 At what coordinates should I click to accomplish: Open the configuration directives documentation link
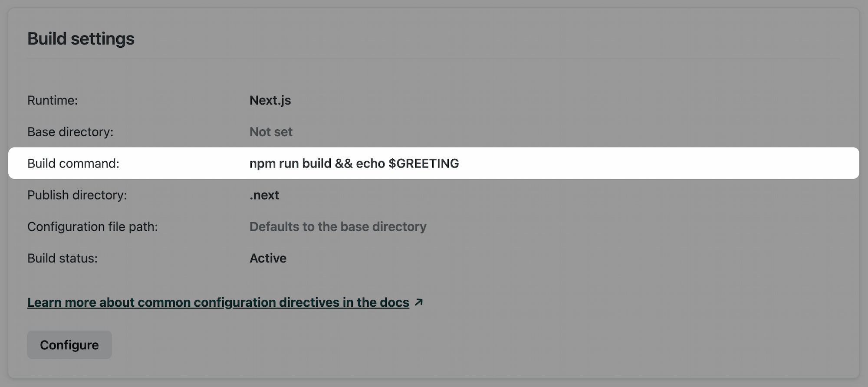(x=218, y=302)
